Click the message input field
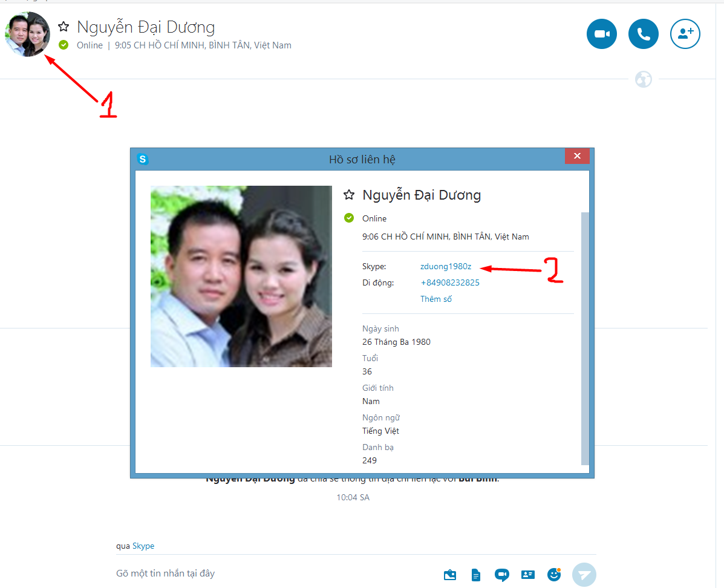The image size is (724, 588). [x=272, y=573]
